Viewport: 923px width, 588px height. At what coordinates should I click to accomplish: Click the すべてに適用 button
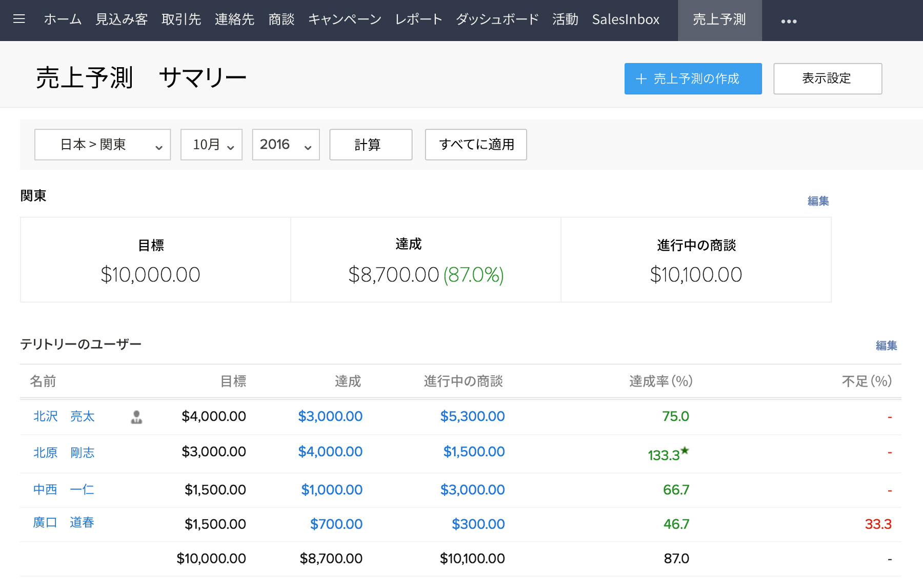tap(476, 145)
